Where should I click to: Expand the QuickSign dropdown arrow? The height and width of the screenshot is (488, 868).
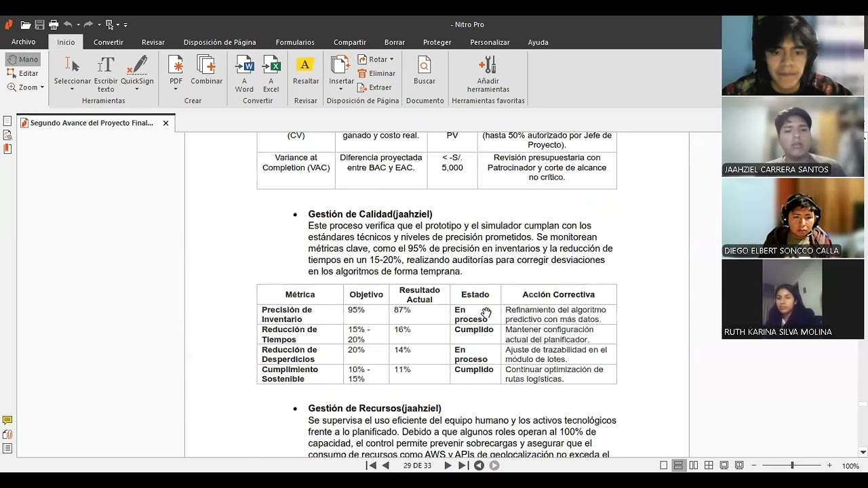137,89
